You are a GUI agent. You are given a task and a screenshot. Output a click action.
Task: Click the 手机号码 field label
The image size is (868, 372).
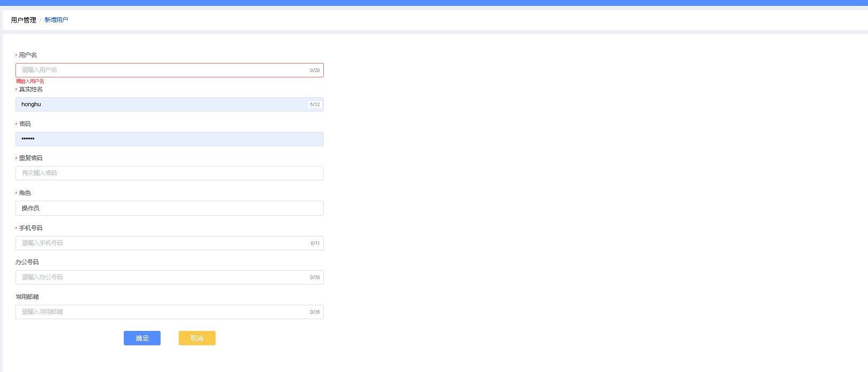click(31, 228)
